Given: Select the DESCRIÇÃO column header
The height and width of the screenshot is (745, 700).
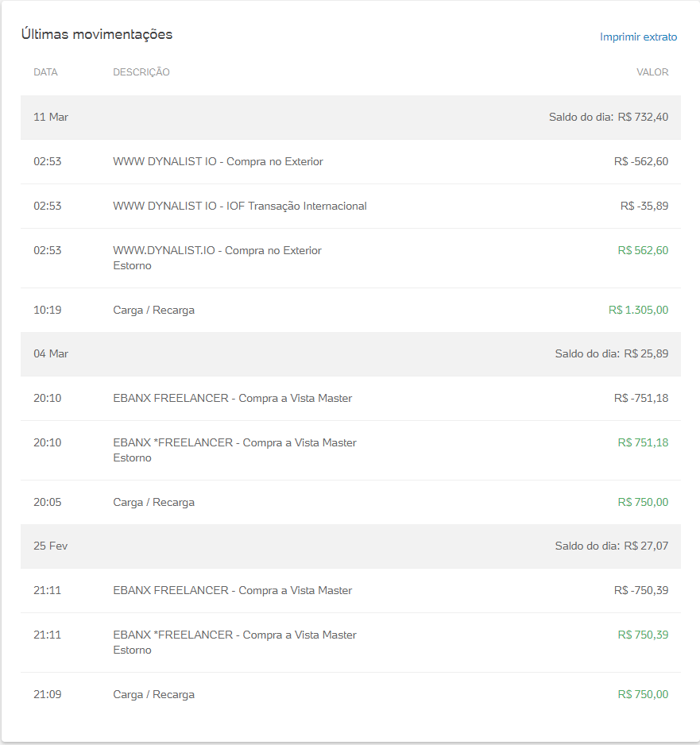Looking at the screenshot, I should point(141,72).
